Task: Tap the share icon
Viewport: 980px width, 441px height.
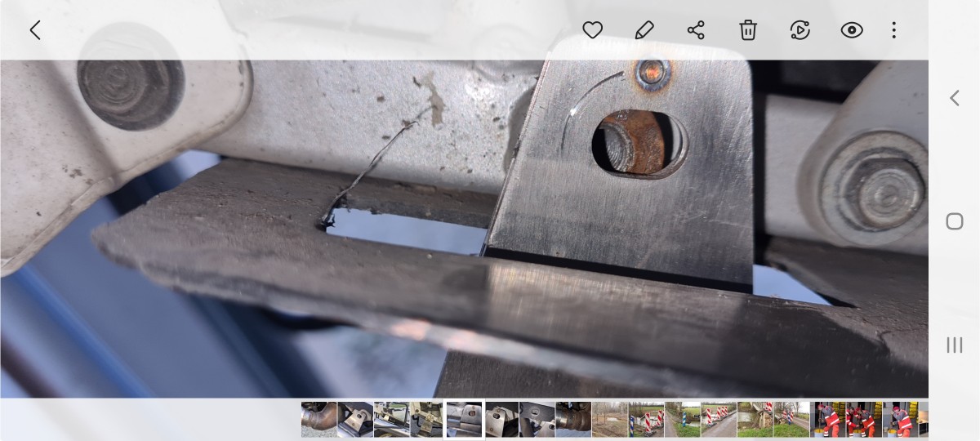Action: click(x=696, y=30)
